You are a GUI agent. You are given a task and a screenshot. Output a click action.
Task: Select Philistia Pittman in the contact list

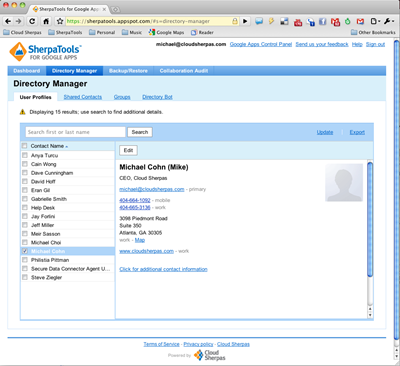(68, 260)
